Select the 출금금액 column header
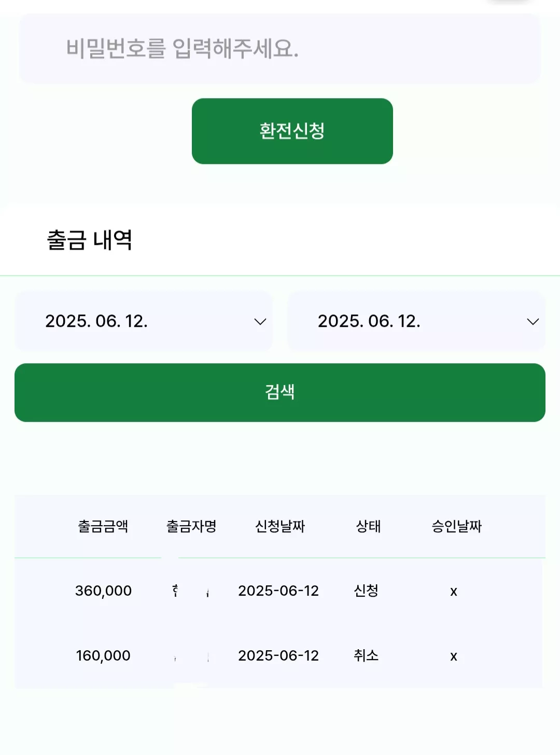Screen dimensions: 560x755 tap(103, 526)
